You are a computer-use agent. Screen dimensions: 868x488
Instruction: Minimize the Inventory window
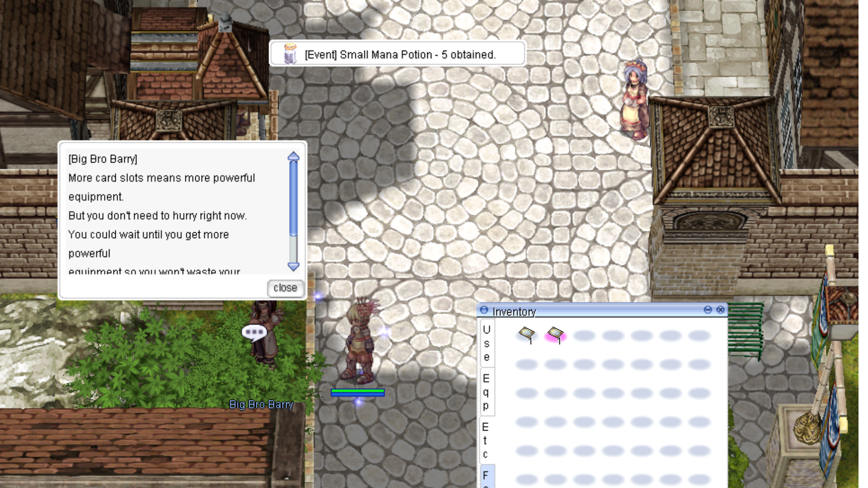click(708, 310)
